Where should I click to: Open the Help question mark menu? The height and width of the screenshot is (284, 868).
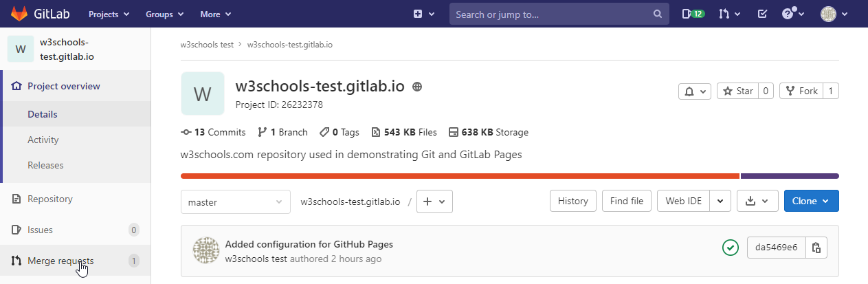pyautogui.click(x=792, y=14)
